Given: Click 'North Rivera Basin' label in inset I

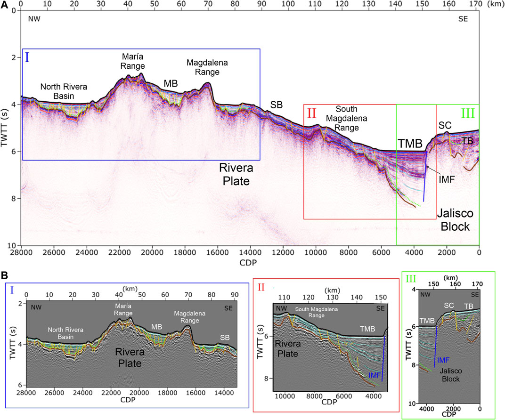Looking at the screenshot, I should [x=65, y=333].
